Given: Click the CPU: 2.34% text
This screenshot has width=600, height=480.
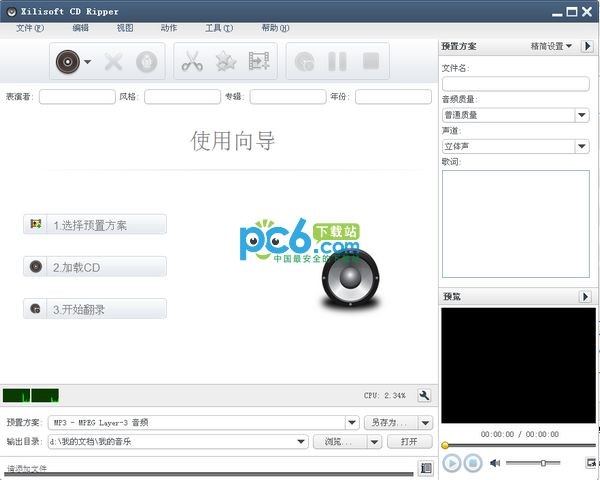Looking at the screenshot, I should [x=385, y=395].
